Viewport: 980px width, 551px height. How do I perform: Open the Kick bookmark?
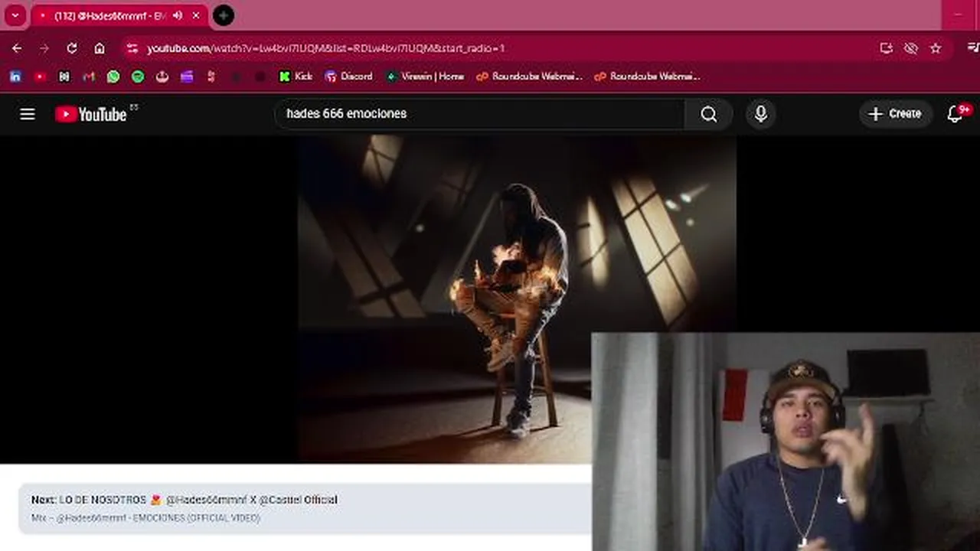click(296, 77)
